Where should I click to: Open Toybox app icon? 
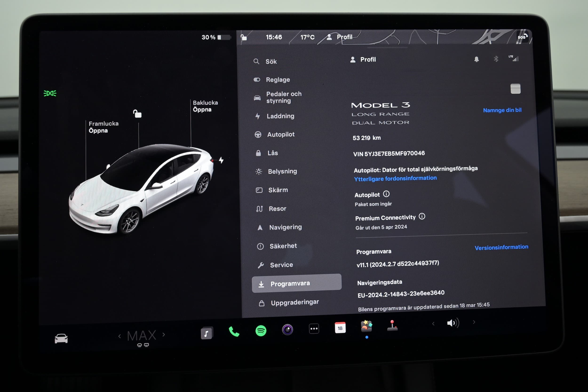pos(366,326)
